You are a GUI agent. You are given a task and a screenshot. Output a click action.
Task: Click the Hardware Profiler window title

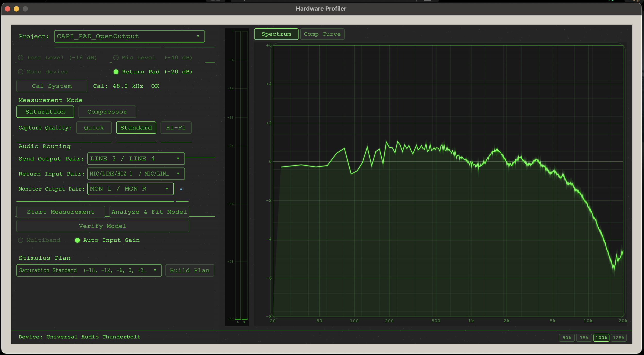pyautogui.click(x=321, y=8)
